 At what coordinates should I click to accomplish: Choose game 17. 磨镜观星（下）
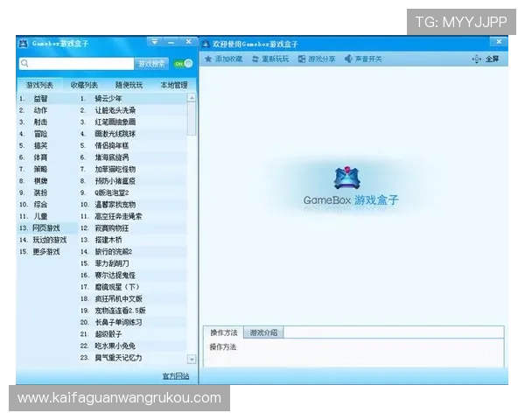[x=133, y=287]
